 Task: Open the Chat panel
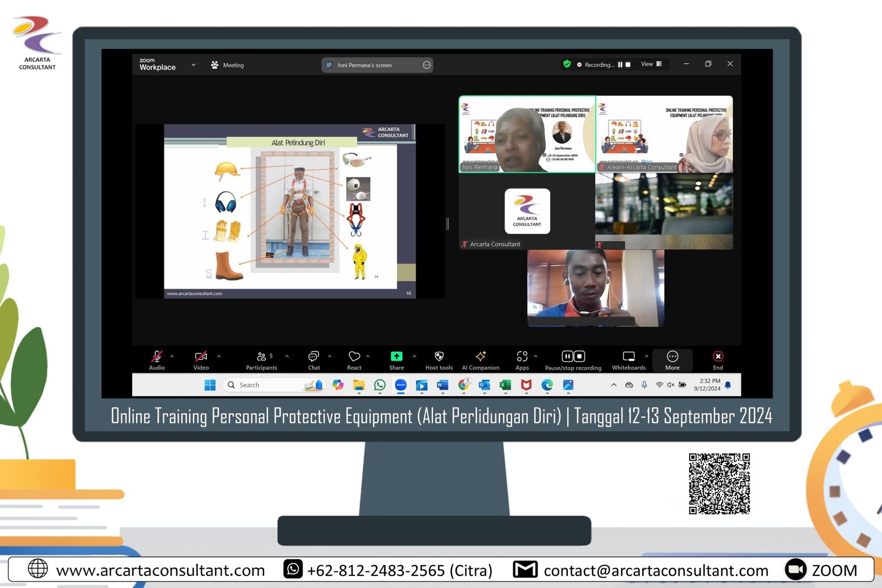coord(314,357)
